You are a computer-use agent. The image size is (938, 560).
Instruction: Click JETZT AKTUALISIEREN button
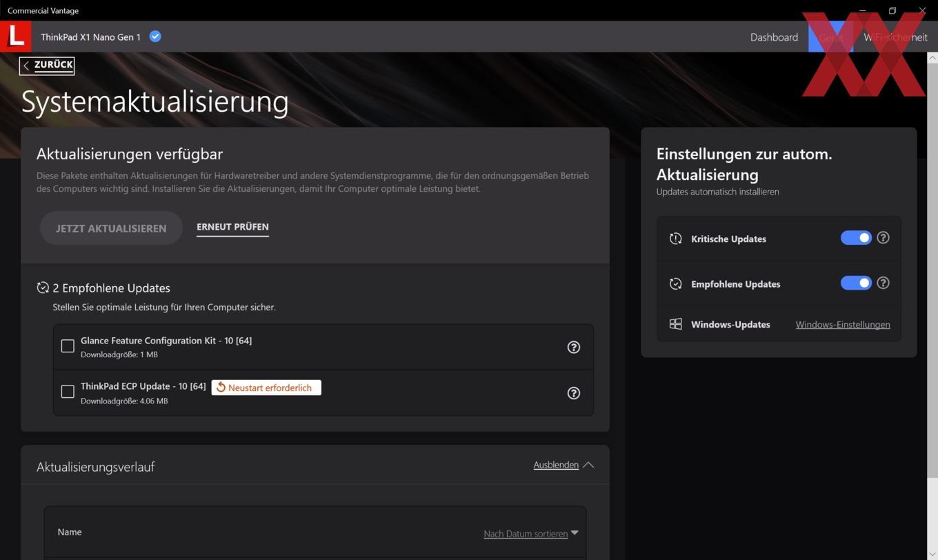pyautogui.click(x=111, y=228)
